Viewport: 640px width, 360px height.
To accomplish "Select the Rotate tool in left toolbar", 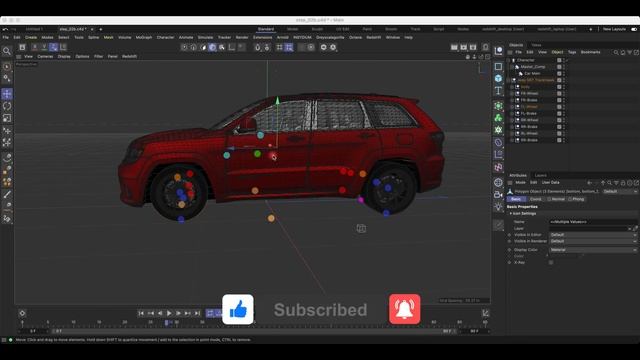I will [7, 106].
